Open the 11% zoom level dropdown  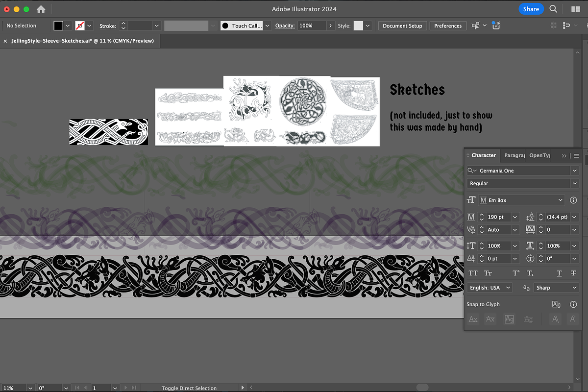(x=30, y=388)
